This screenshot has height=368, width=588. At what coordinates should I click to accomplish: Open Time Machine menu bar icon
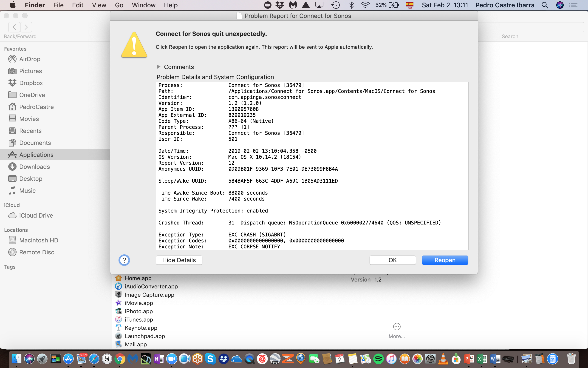(x=336, y=5)
